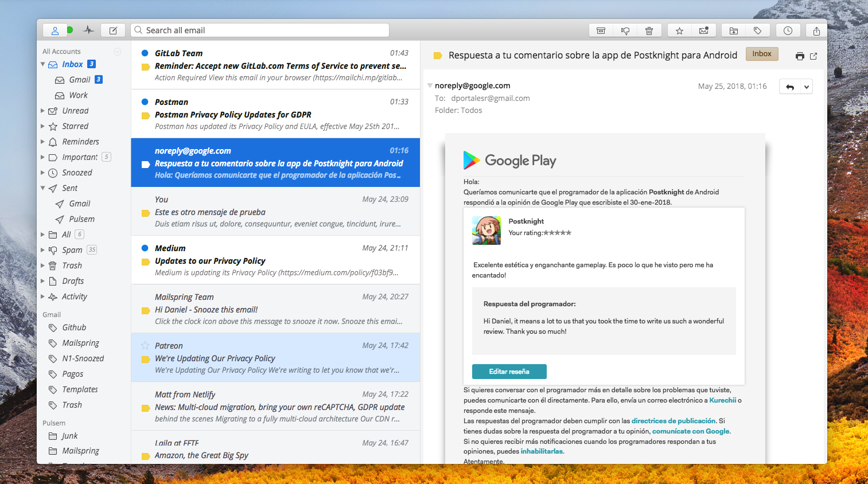
Task: Open the All Accounts options dropdown
Action: tap(117, 52)
